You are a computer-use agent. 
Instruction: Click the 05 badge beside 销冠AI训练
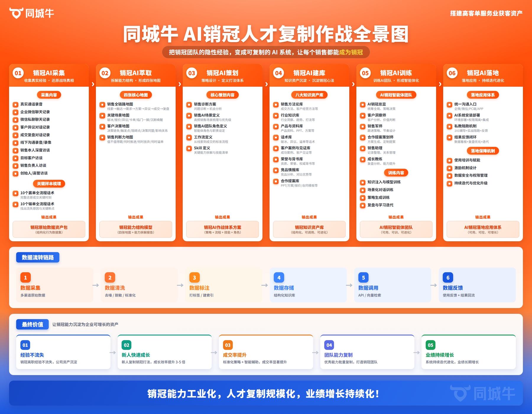tap(365, 73)
